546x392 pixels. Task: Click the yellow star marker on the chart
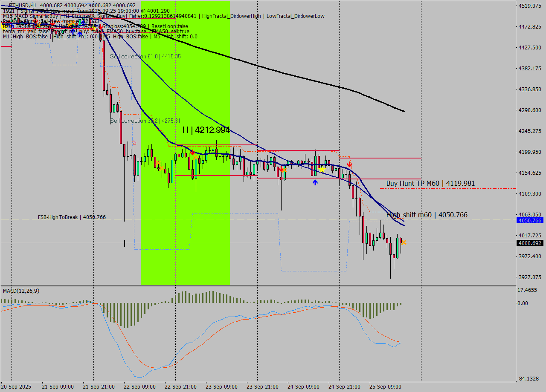pos(322,170)
